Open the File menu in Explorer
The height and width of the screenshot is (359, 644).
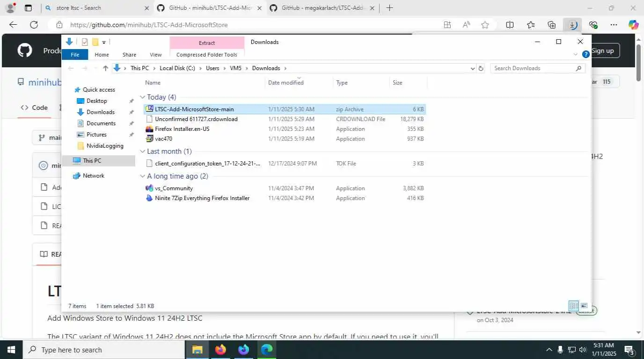pyautogui.click(x=75, y=55)
